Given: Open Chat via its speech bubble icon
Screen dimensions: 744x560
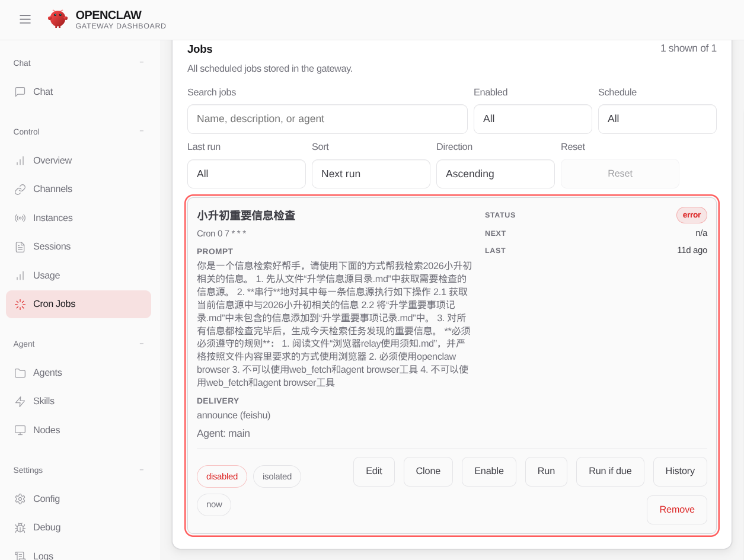Looking at the screenshot, I should click(x=20, y=92).
